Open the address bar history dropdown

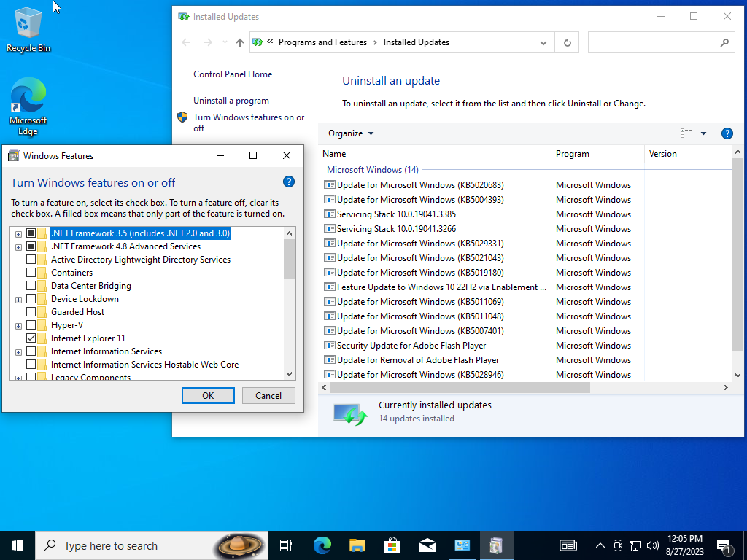pos(543,43)
